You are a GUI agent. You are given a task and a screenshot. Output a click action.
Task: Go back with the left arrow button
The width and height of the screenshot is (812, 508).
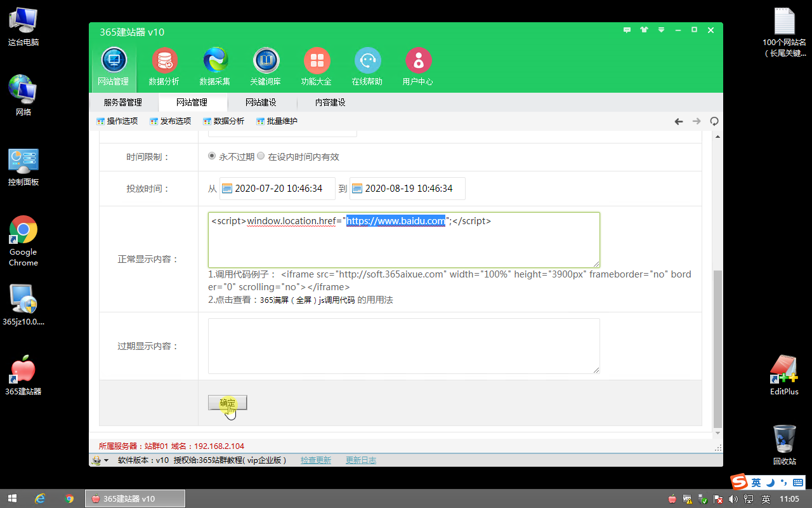click(x=679, y=121)
